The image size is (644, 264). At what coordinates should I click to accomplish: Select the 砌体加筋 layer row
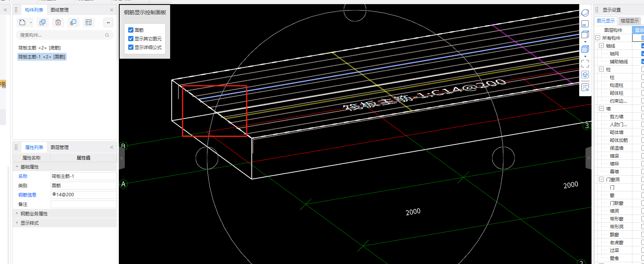(619, 140)
